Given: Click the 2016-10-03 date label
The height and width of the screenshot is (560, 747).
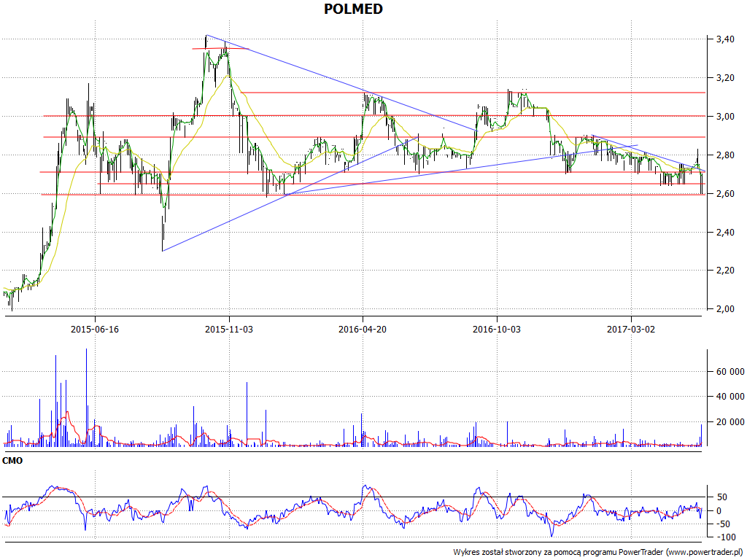Looking at the screenshot, I should coord(497,329).
